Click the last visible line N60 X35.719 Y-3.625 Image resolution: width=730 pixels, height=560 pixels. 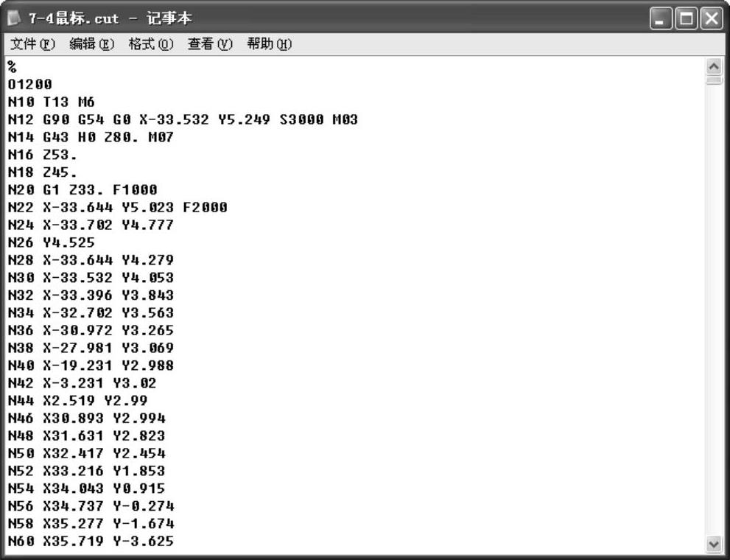click(91, 542)
